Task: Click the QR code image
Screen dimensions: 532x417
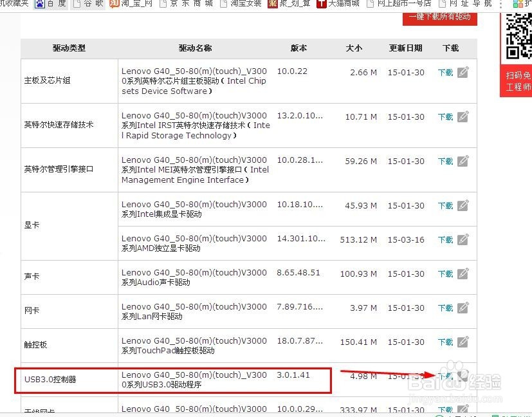Action: (x=518, y=36)
